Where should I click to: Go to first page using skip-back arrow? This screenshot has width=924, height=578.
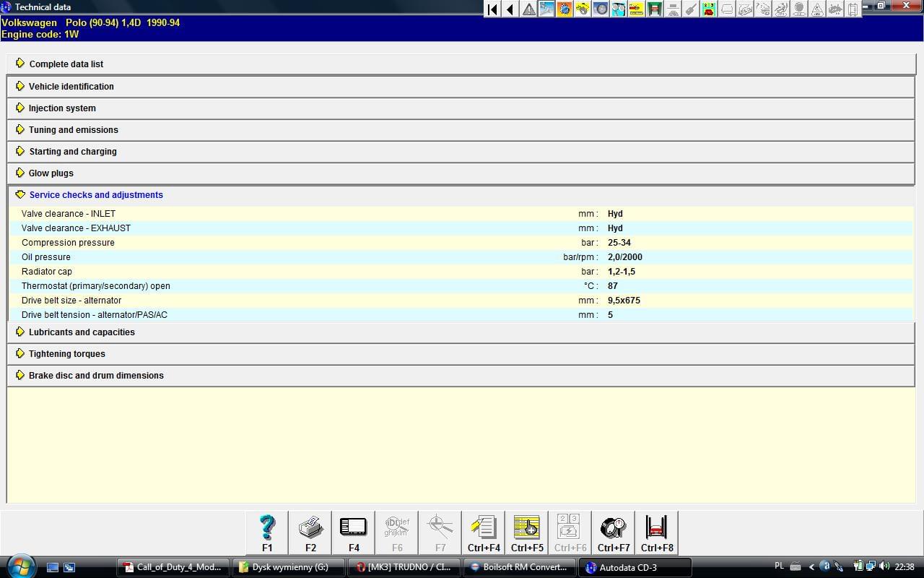pyautogui.click(x=492, y=9)
